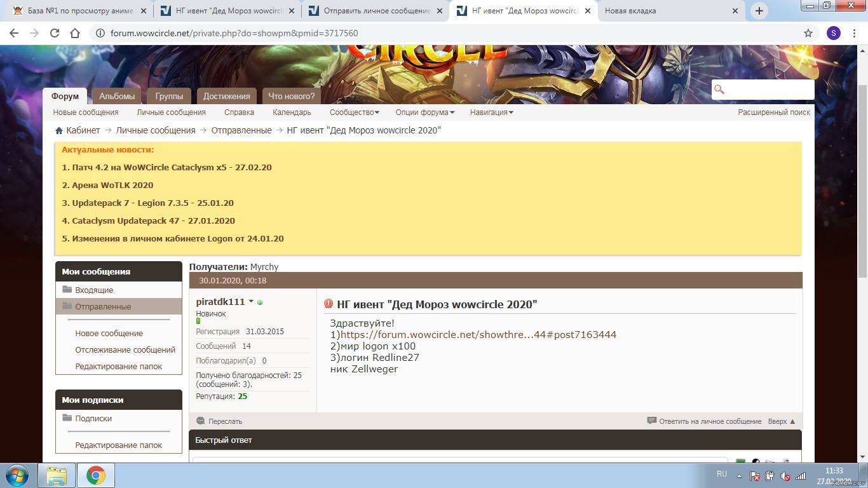Open the Календарь link
The image size is (868, 488).
292,112
